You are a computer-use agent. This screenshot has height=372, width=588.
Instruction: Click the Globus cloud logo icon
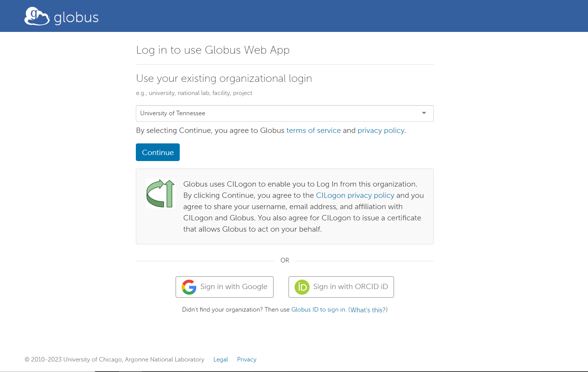click(37, 17)
